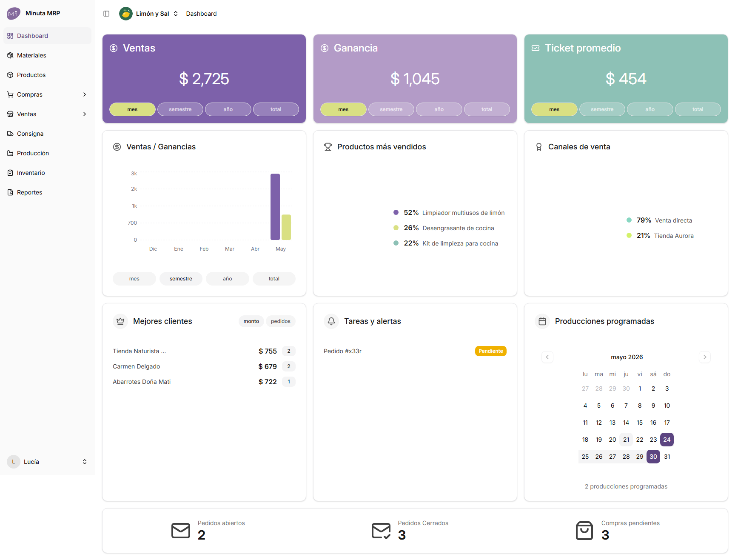This screenshot has height=560, width=735.
Task: Click the calendar icon for Producciones programadas
Action: point(542,321)
